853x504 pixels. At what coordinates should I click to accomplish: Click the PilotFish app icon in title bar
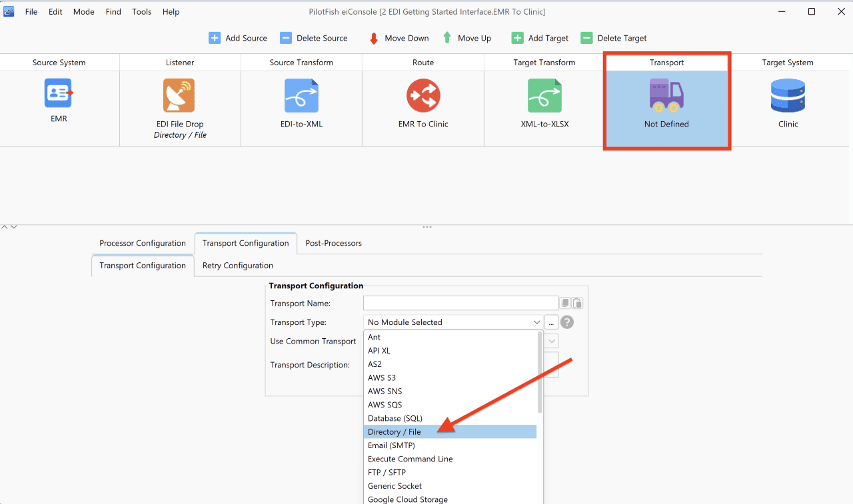coord(9,11)
